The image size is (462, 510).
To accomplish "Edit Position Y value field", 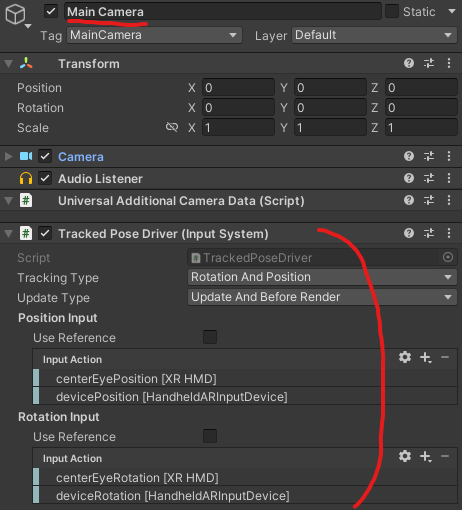I will (330, 88).
